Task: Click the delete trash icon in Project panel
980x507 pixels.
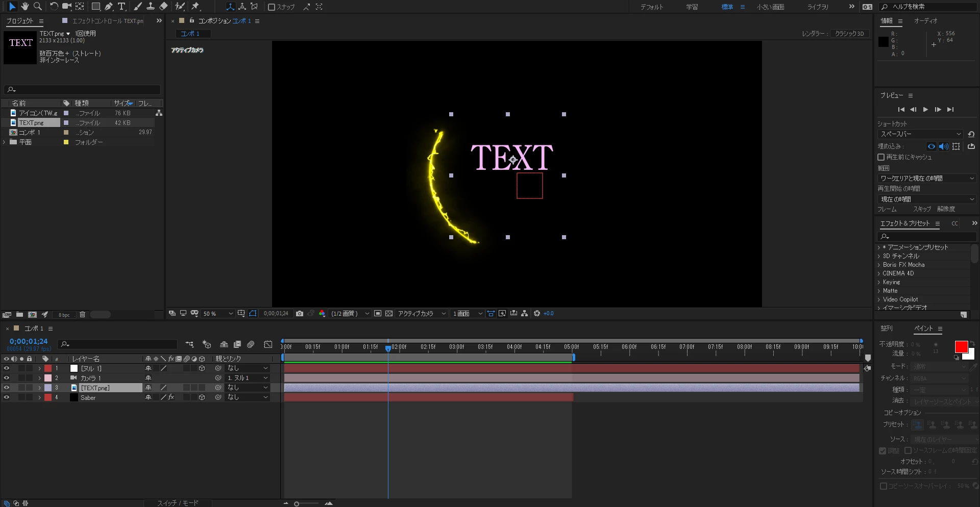Action: coord(82,315)
